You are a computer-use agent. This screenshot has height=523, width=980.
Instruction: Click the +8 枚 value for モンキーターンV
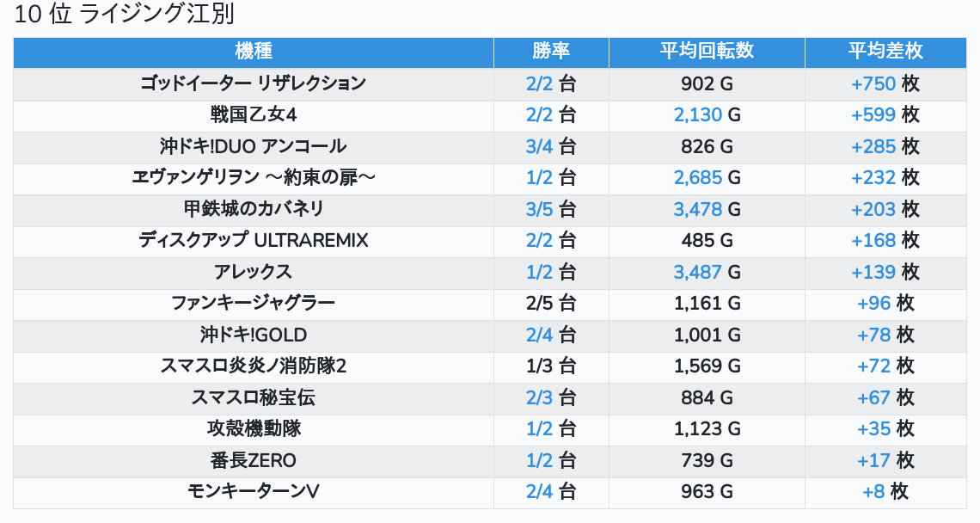pyautogui.click(x=885, y=491)
